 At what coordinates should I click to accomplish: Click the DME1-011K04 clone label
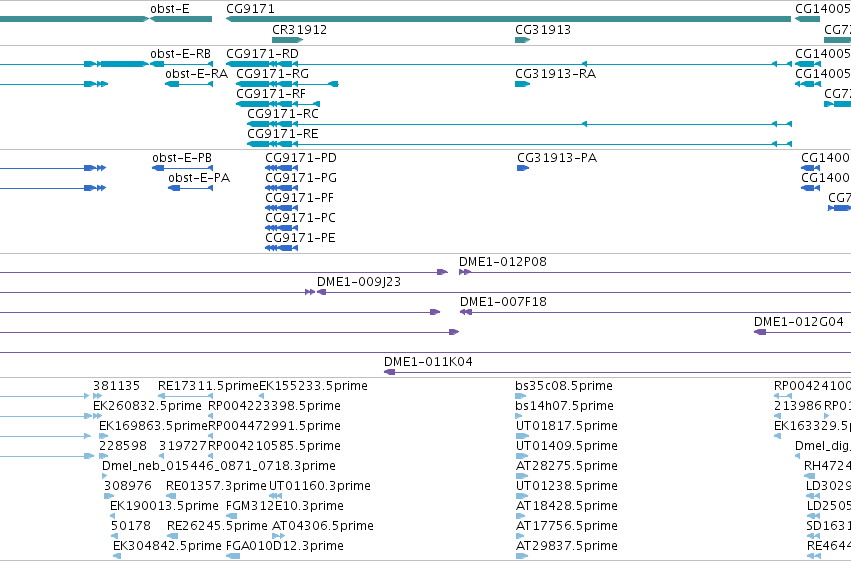[428, 362]
